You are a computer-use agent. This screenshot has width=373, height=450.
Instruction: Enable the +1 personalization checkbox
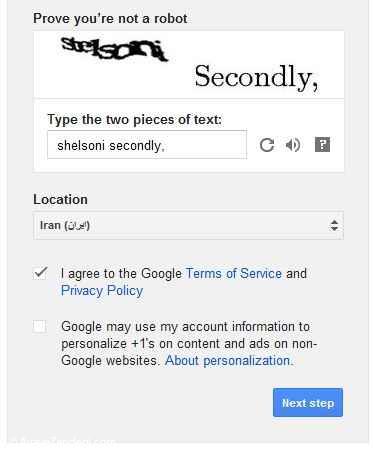[x=40, y=326]
